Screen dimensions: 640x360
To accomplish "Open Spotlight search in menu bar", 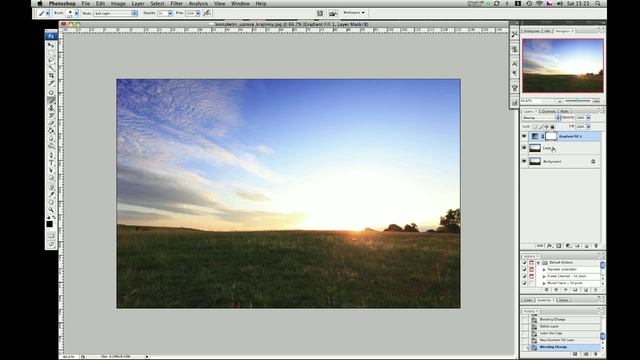I will (x=598, y=4).
